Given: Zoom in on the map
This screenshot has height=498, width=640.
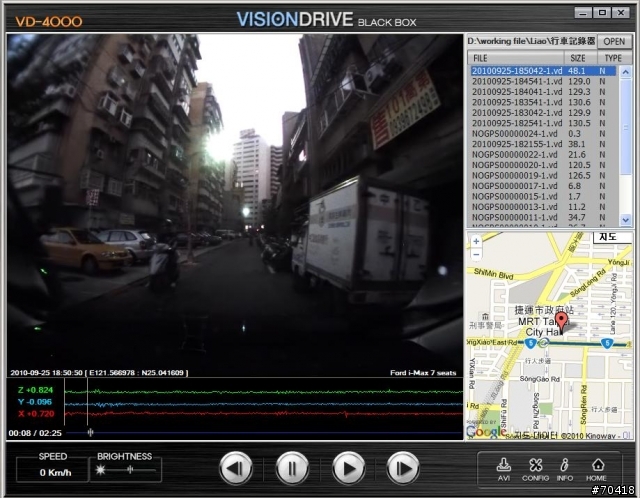Looking at the screenshot, I should click(476, 241).
